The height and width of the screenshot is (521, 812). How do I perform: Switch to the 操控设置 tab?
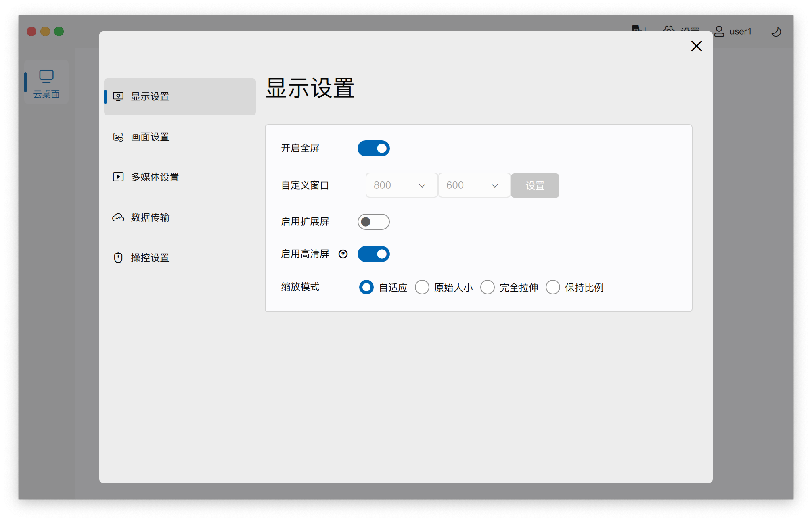(180, 258)
